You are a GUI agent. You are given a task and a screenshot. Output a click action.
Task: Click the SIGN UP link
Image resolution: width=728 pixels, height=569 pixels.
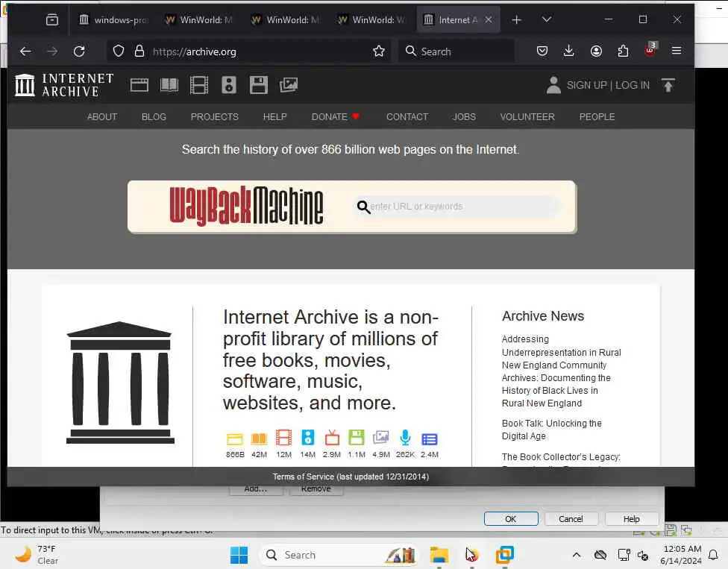[x=587, y=86]
